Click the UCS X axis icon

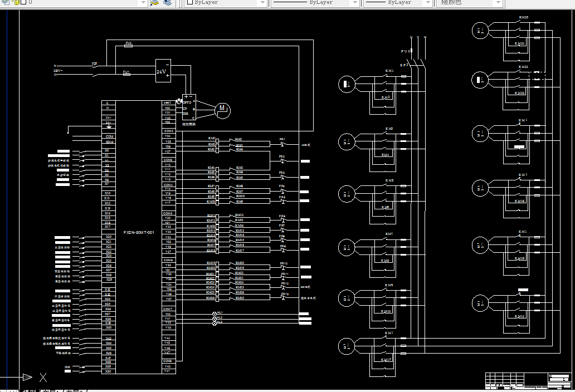(x=43, y=378)
